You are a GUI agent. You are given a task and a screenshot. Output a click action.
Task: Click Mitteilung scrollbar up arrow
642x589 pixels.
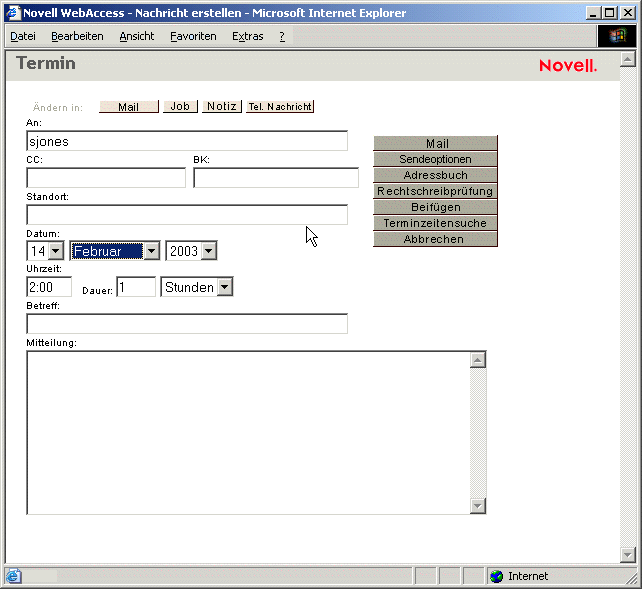478,360
